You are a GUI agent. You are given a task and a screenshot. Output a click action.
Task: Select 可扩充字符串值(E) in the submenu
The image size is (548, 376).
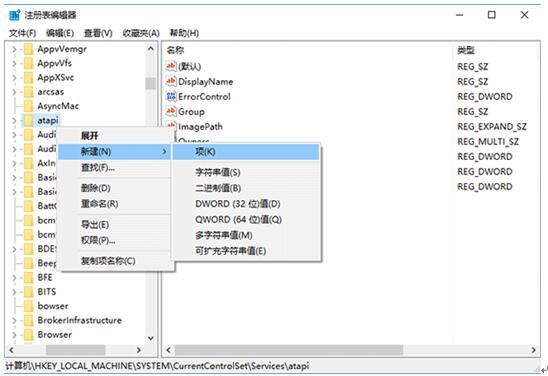[246, 251]
